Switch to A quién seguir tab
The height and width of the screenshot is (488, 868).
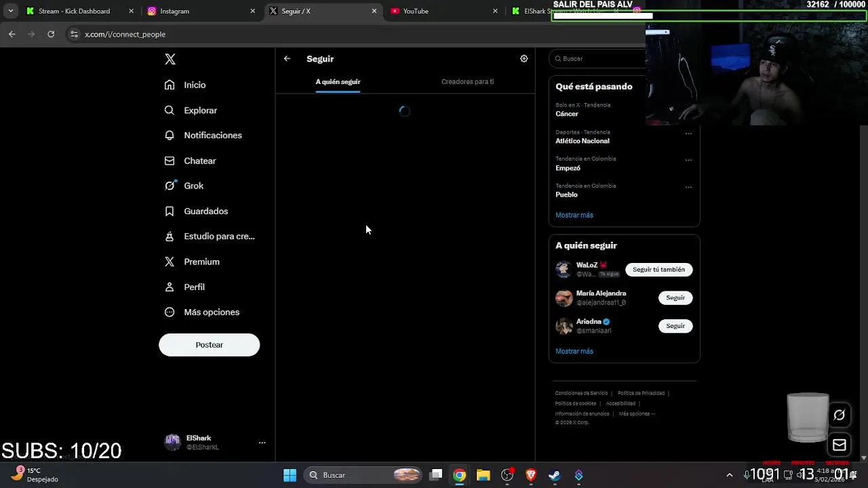click(x=338, y=81)
